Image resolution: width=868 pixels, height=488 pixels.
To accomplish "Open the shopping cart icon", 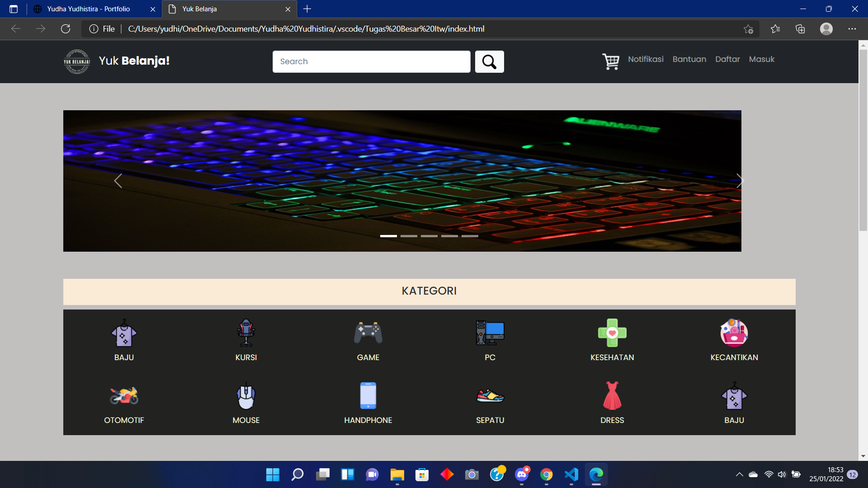I will click(x=611, y=61).
